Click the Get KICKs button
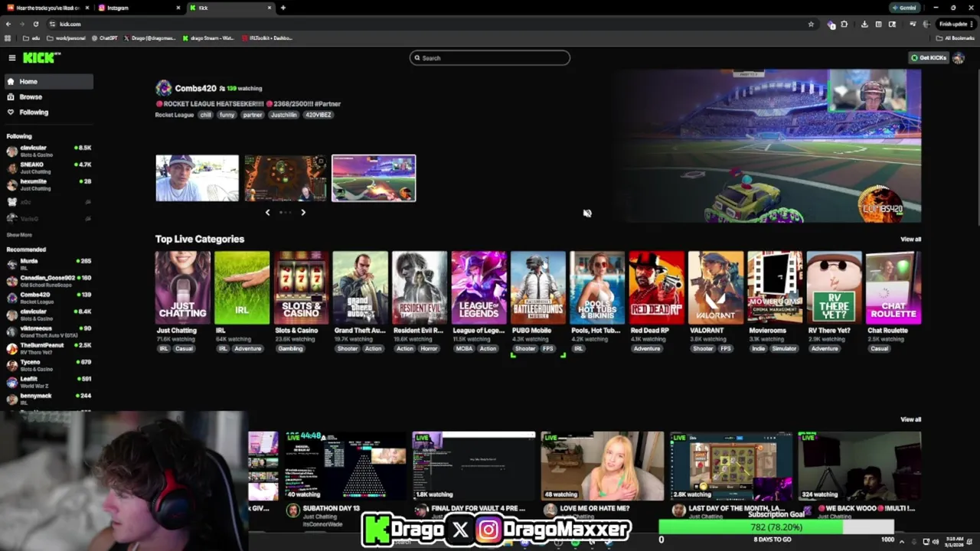 (x=929, y=58)
